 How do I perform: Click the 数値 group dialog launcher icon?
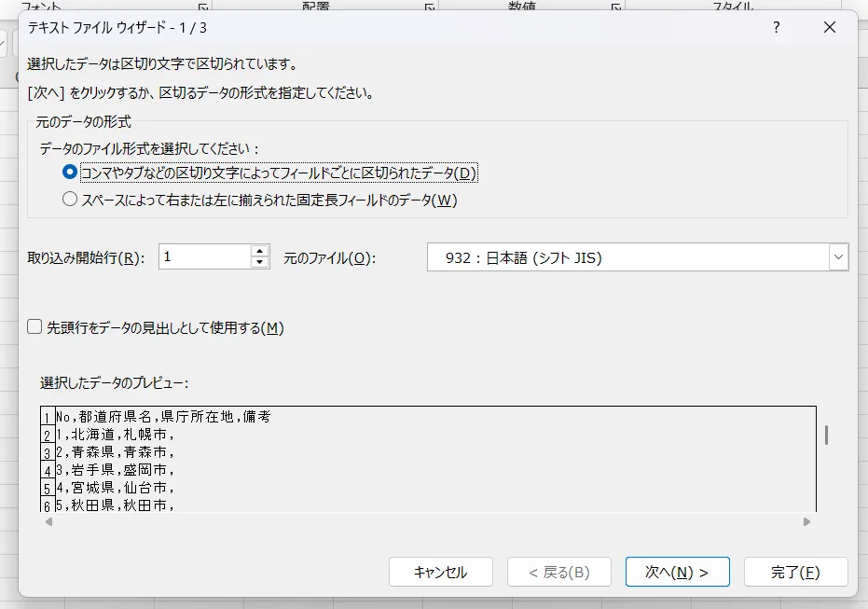pyautogui.click(x=615, y=7)
